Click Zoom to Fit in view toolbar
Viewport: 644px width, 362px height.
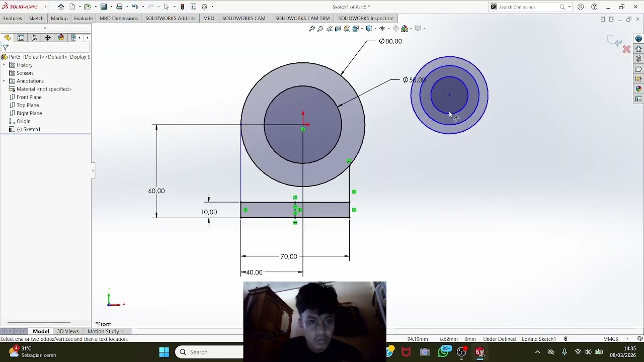point(312,29)
